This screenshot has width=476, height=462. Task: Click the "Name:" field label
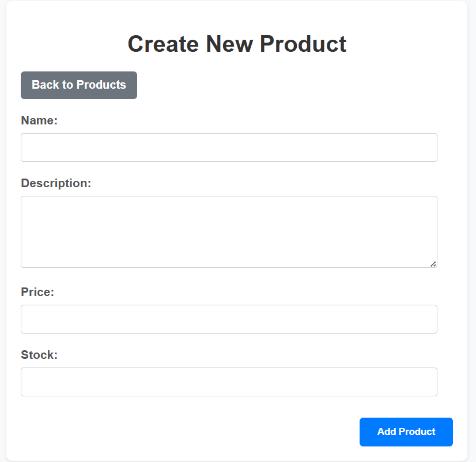click(39, 120)
